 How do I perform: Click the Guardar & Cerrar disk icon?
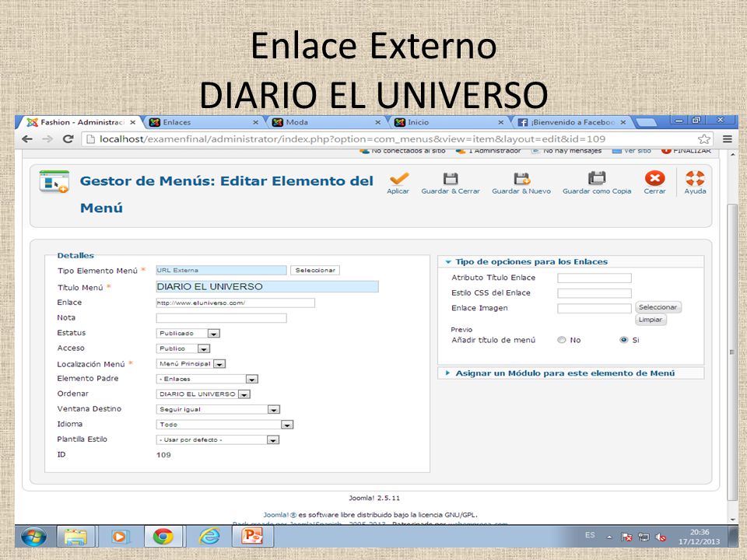(x=451, y=179)
